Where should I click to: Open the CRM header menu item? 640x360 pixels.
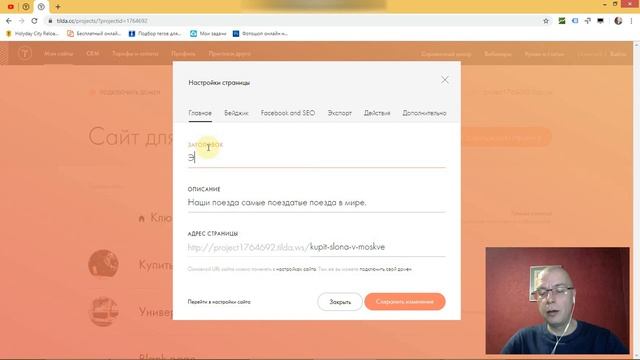pyautogui.click(x=93, y=53)
